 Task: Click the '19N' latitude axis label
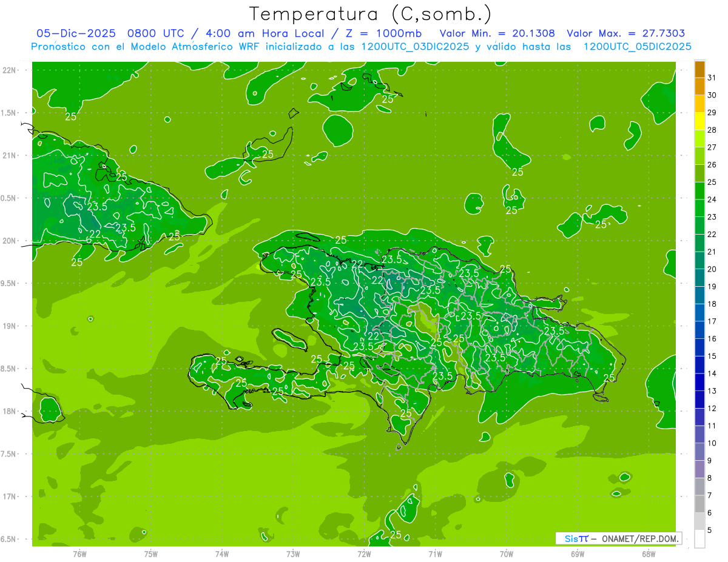coord(9,326)
